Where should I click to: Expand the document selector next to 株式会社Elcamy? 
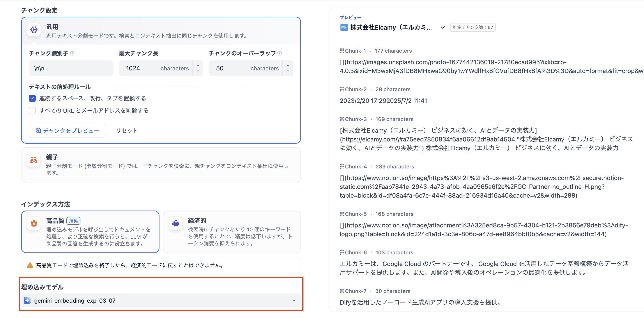(x=442, y=27)
